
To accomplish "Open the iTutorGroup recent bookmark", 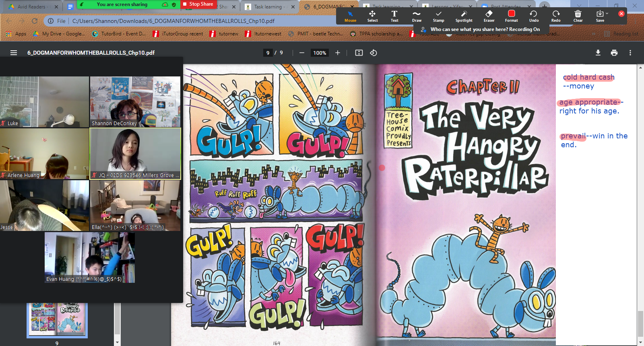I will [178, 34].
